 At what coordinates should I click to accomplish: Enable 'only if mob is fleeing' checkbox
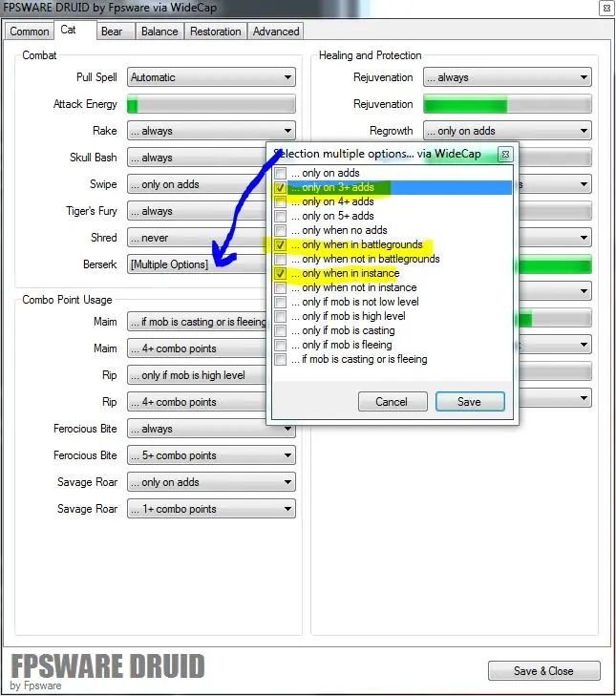click(280, 346)
